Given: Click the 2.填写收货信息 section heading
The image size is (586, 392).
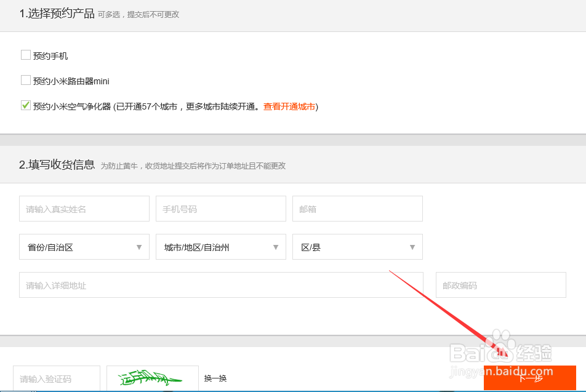Looking at the screenshot, I should [x=57, y=165].
